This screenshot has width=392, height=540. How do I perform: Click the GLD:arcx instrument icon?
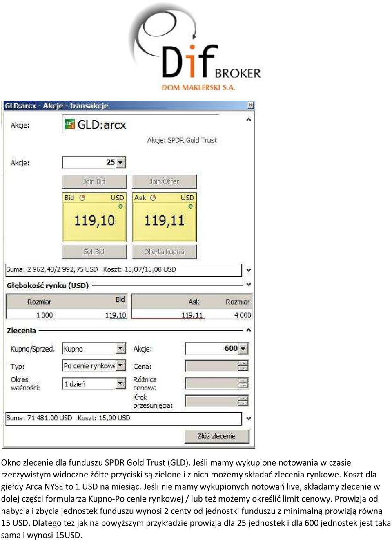tap(70, 124)
